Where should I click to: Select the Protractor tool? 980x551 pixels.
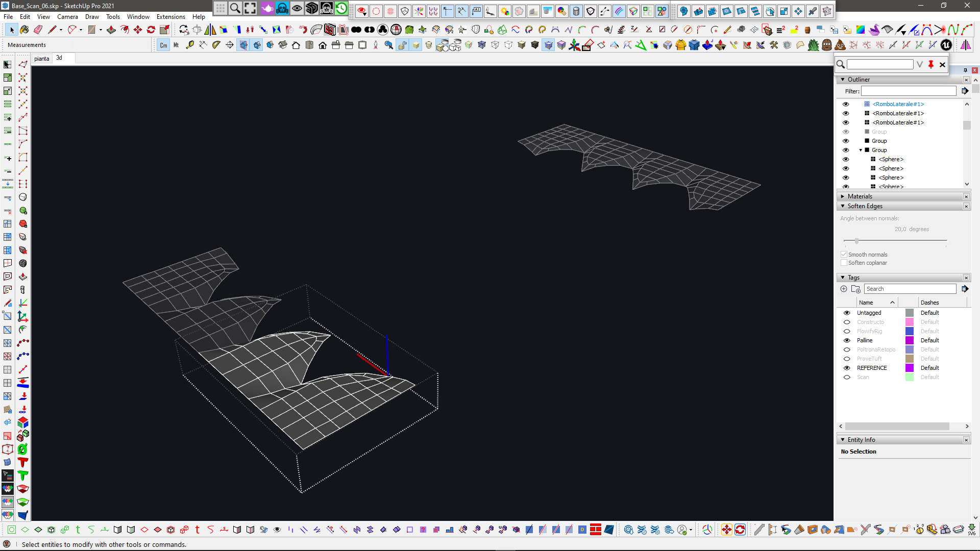tap(216, 45)
